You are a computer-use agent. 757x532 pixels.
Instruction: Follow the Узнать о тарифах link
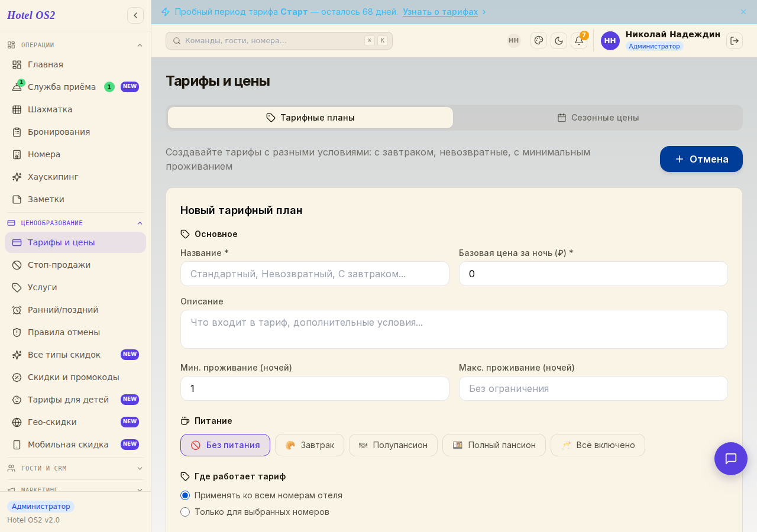441,12
